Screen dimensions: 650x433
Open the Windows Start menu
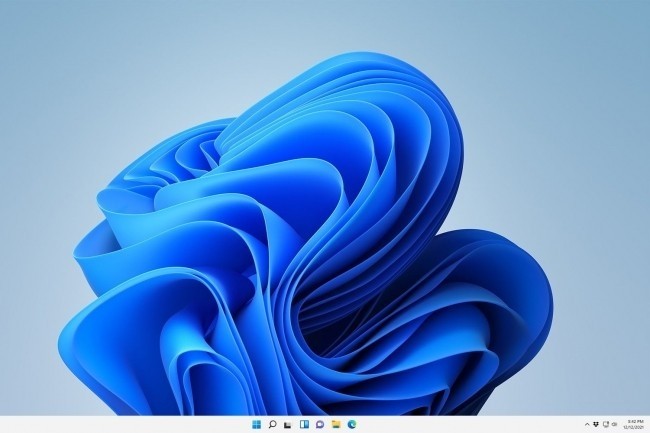click(x=257, y=424)
